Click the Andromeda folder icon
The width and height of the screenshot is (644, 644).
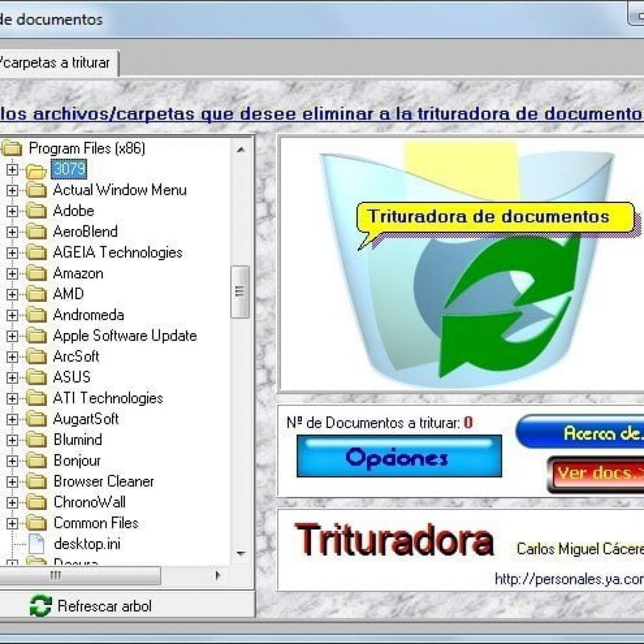[36, 315]
